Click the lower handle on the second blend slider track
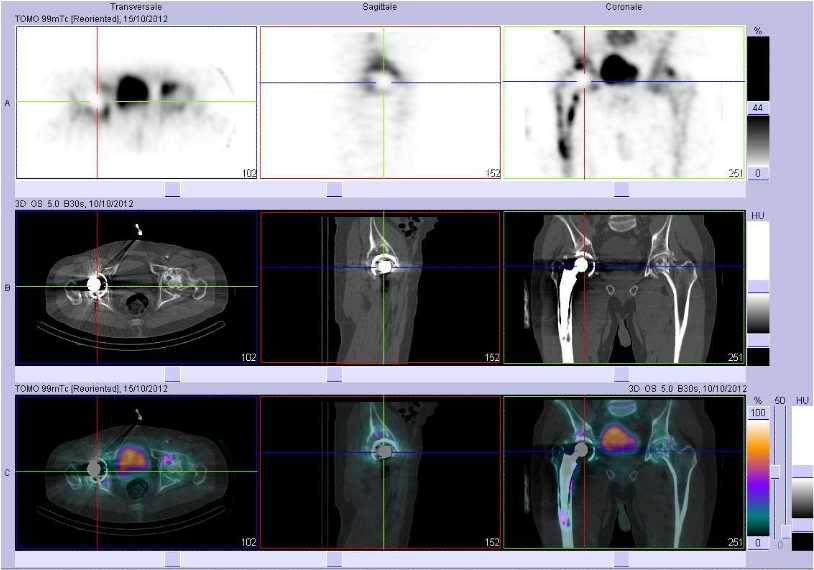The image size is (814, 570). click(x=786, y=532)
